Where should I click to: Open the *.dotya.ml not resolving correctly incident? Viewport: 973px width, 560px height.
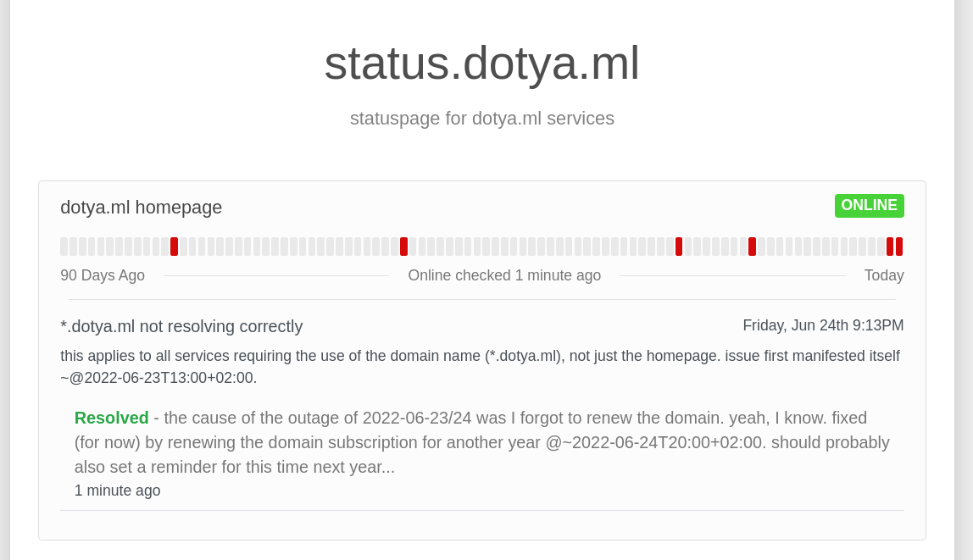pyautogui.click(x=181, y=326)
